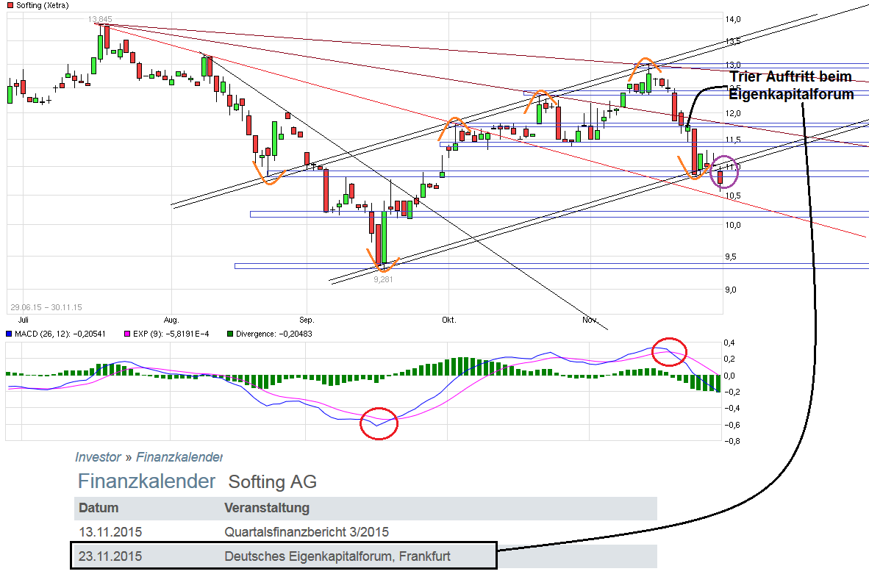Open the Investor breadcrumb link
Image resolution: width=869 pixels, height=588 pixels.
98,457
